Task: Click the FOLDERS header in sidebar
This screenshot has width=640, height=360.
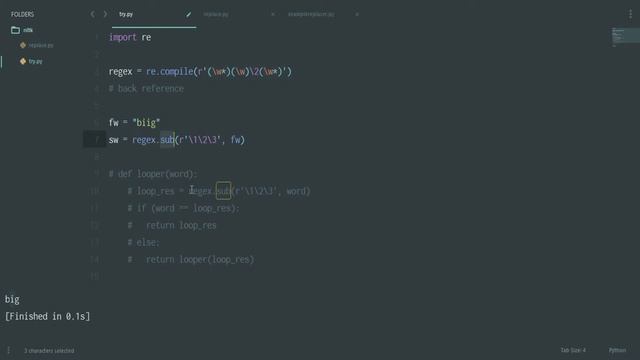Action: tap(22, 14)
